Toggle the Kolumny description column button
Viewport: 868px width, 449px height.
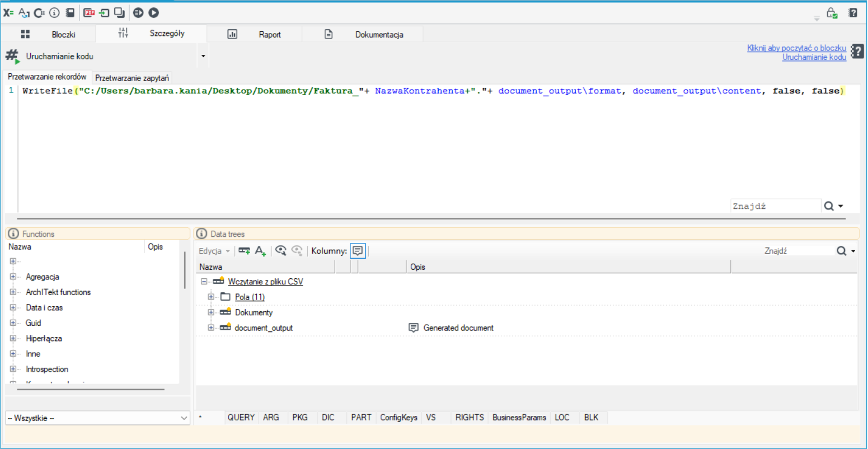[358, 251]
